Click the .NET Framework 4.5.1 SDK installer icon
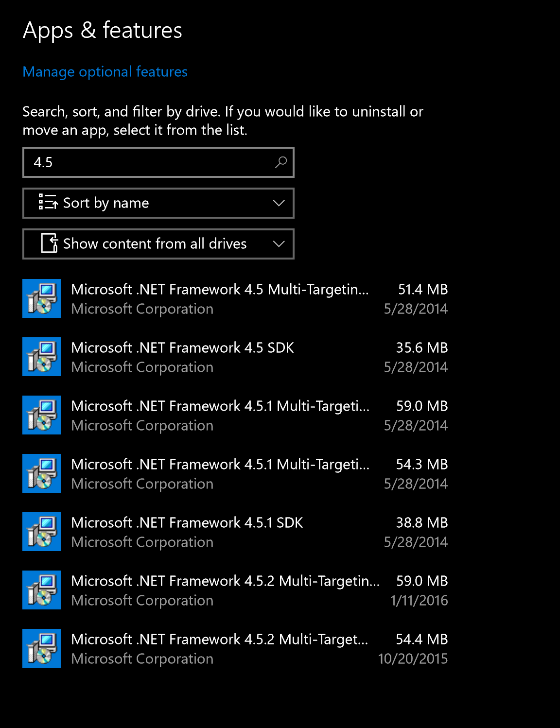The width and height of the screenshot is (560, 728). coord(42,532)
